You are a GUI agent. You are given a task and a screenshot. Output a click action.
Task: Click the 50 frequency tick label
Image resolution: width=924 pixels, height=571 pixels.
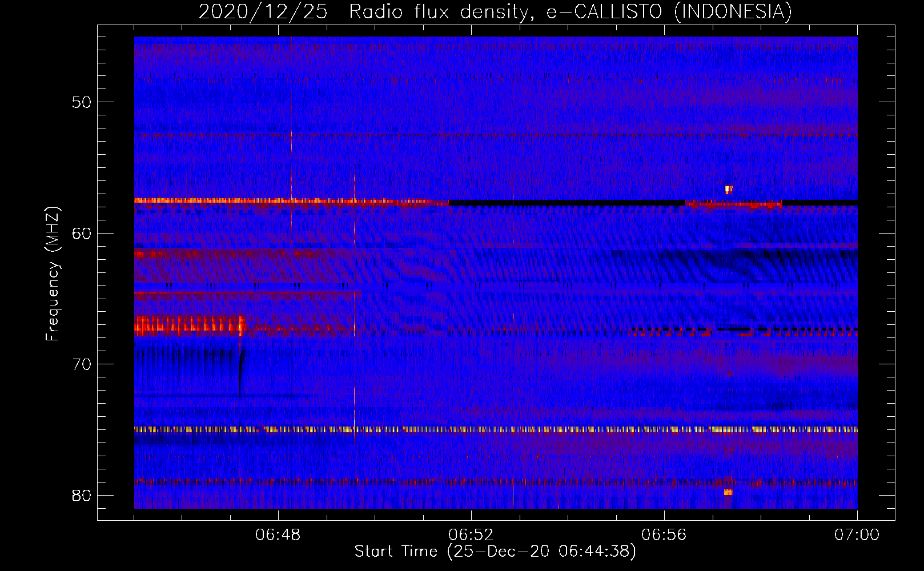82,102
